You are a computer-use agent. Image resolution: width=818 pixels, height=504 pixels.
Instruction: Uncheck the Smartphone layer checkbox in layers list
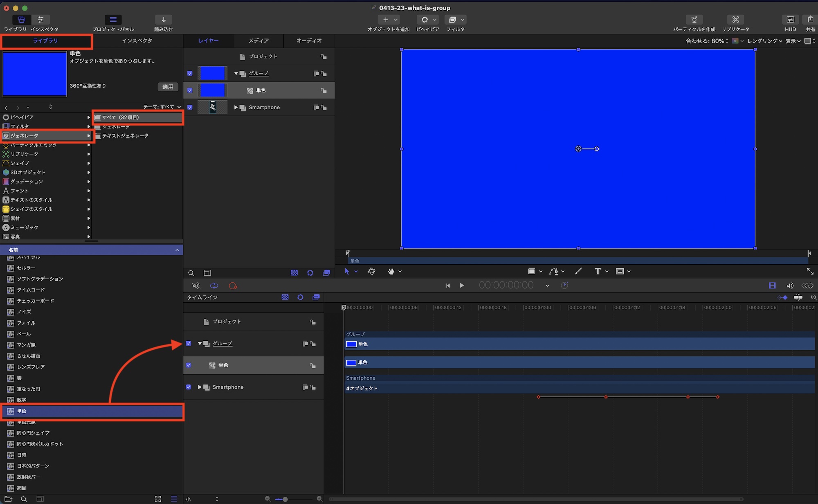(190, 107)
